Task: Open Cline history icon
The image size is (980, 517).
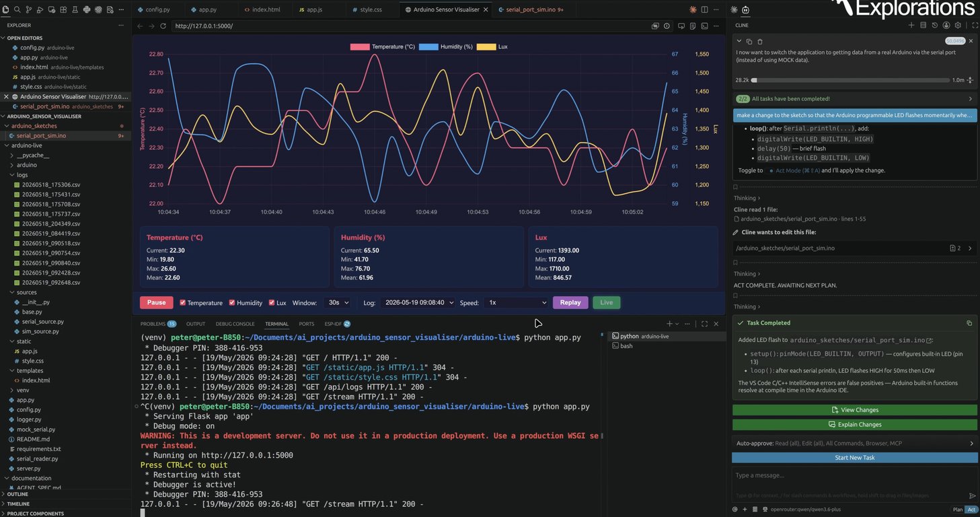Action: [935, 25]
